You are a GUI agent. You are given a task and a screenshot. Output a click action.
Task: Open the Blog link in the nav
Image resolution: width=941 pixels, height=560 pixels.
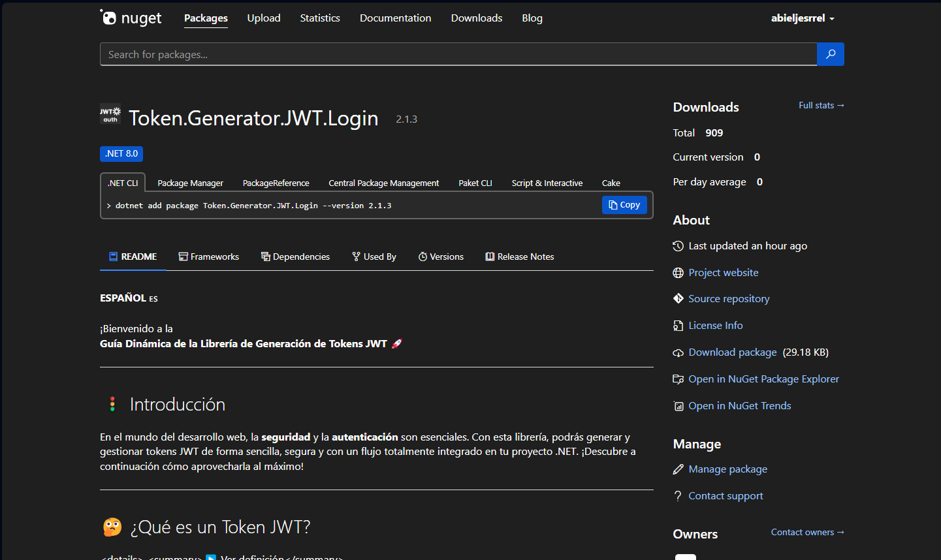click(x=532, y=18)
